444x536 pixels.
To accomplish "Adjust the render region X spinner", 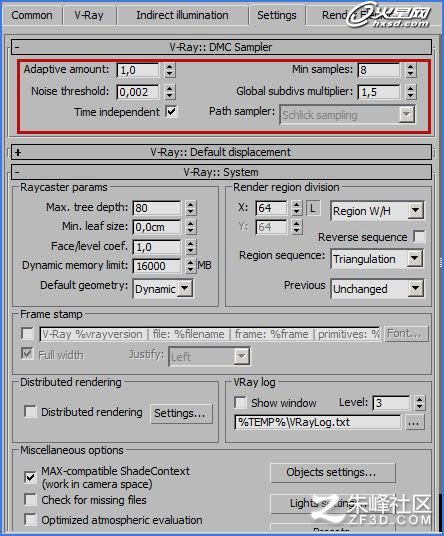I will [297, 208].
